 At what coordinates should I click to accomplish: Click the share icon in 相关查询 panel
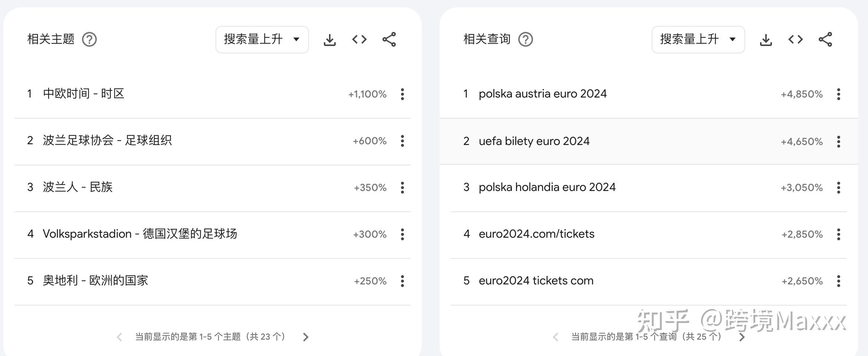[x=825, y=39]
